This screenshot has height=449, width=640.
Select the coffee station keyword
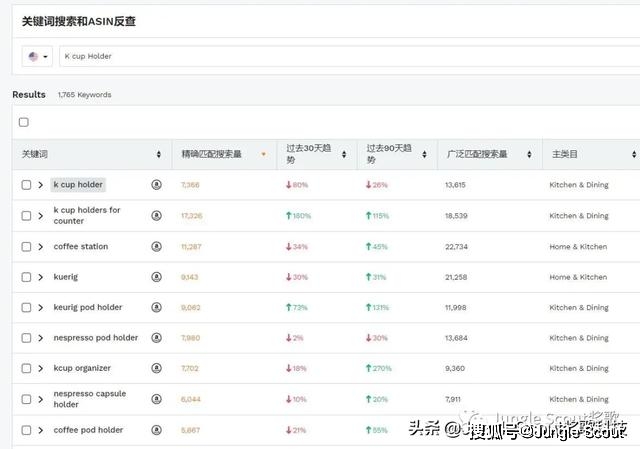(x=81, y=247)
